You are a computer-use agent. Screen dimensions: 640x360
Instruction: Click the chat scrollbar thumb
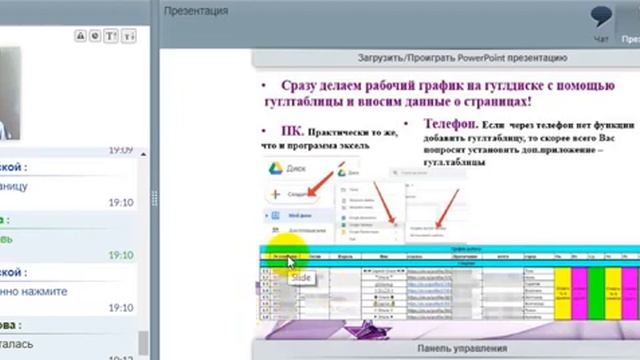(x=143, y=343)
